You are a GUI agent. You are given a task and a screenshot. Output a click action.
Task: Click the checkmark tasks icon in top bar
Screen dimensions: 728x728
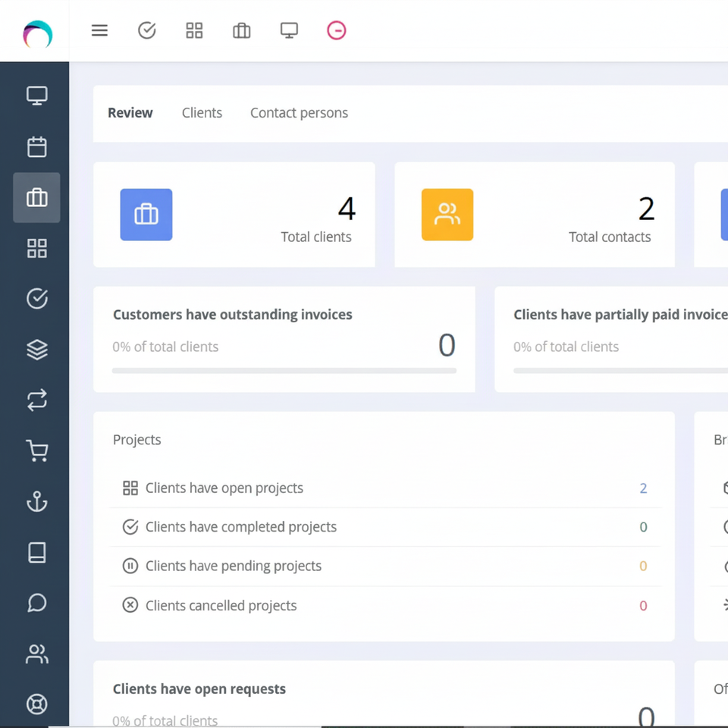[x=147, y=30]
